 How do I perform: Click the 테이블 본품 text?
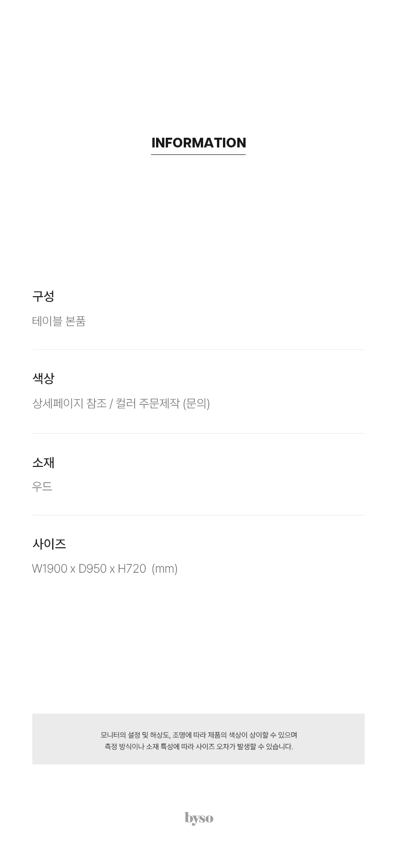click(59, 321)
